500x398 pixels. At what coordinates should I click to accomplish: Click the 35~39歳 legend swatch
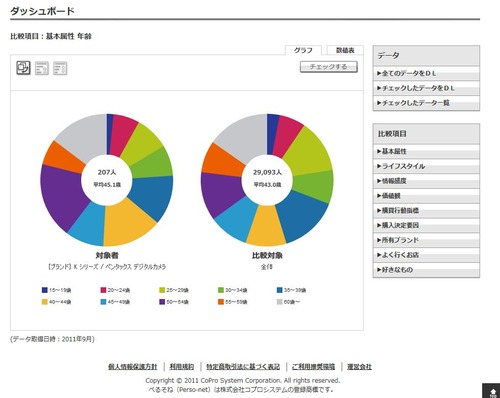point(280,290)
